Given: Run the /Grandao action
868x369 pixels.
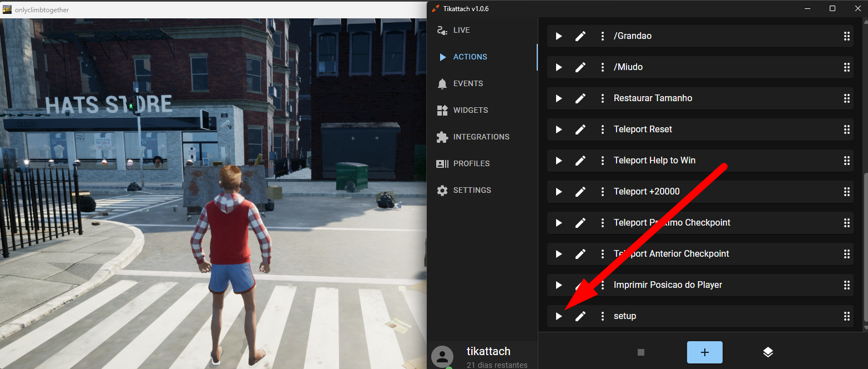Looking at the screenshot, I should click(x=559, y=36).
